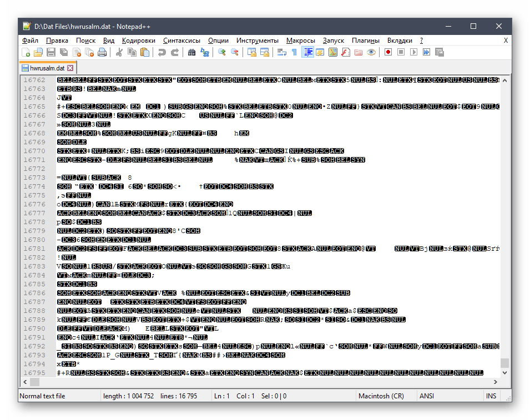
Task: Click INS mode in status bar
Action: (x=491, y=396)
